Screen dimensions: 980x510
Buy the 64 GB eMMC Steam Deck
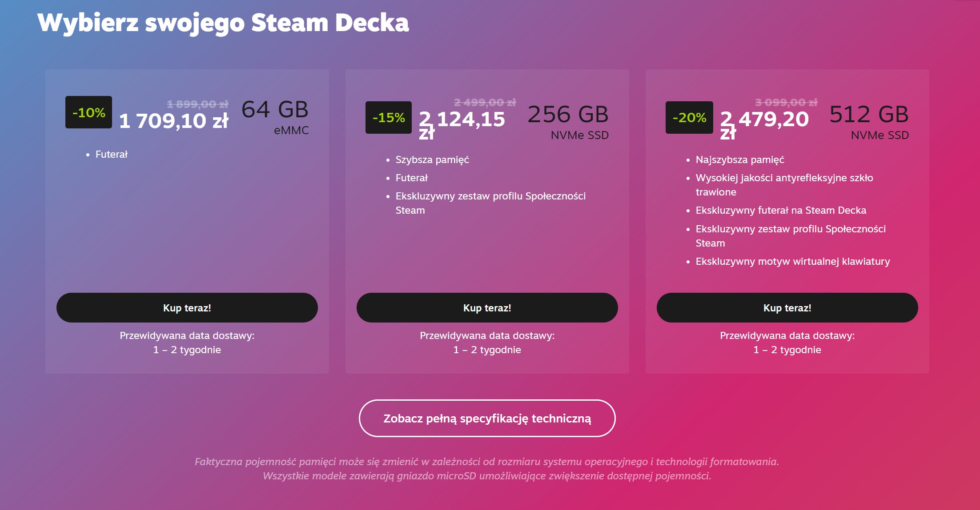(187, 307)
